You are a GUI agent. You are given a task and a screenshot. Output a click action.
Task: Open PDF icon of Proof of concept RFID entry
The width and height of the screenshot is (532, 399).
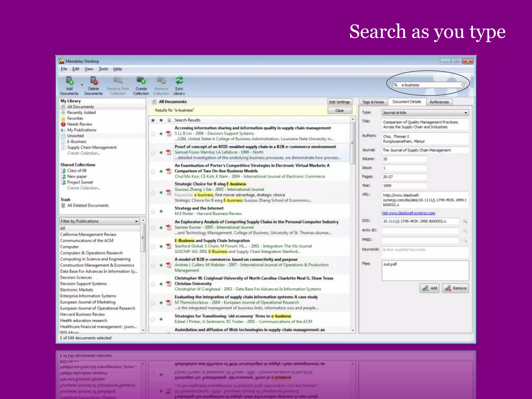coord(169,152)
